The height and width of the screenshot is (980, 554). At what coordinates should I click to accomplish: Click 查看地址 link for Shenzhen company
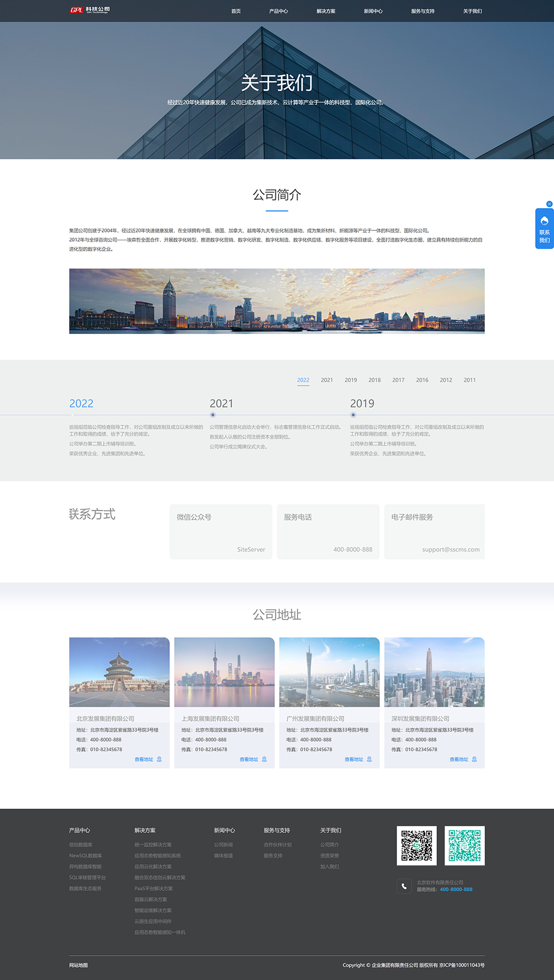pos(459,759)
